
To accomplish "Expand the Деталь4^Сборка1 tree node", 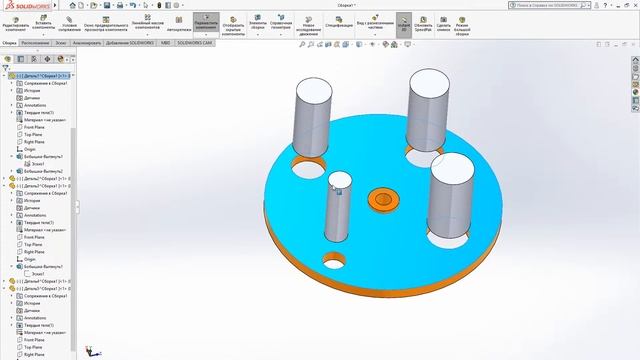I will (4, 281).
